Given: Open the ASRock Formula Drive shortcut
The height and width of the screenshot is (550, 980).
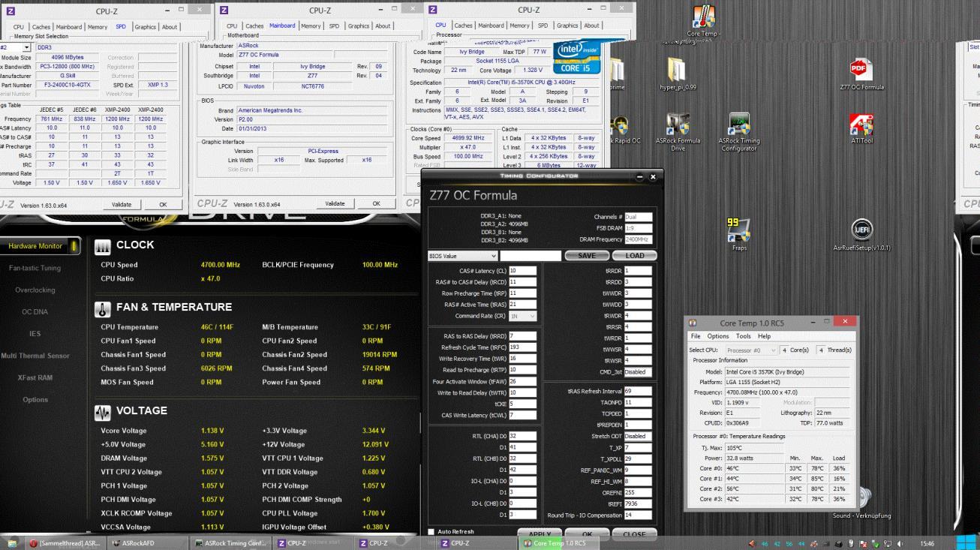Looking at the screenshot, I should pos(678,126).
